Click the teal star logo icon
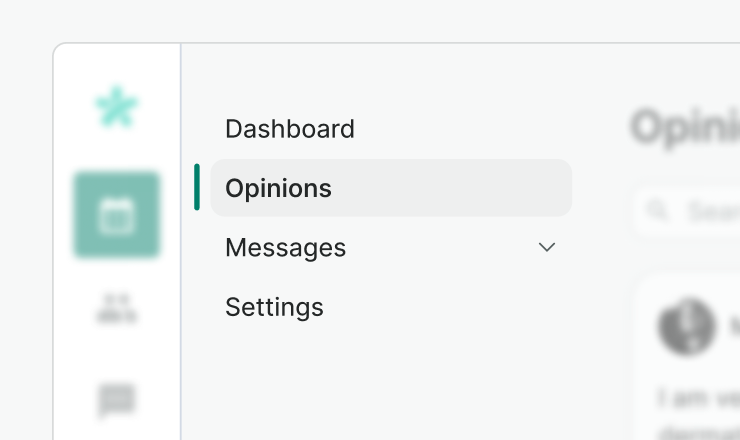The image size is (740, 440). pos(117,107)
